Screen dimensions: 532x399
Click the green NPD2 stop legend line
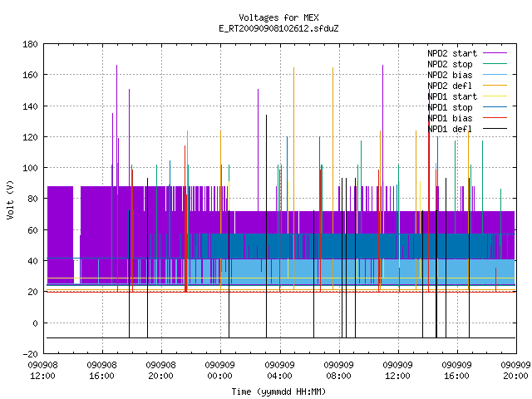point(495,64)
